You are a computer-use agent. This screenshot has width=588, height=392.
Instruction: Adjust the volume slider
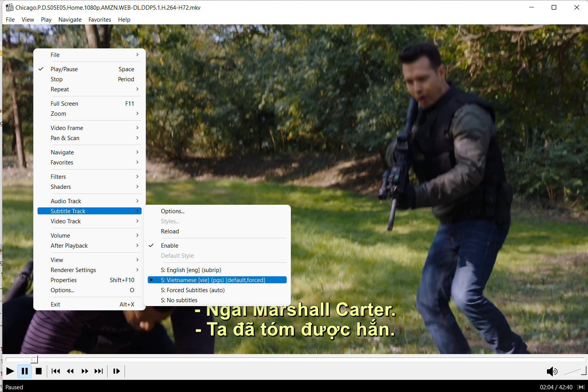575,371
